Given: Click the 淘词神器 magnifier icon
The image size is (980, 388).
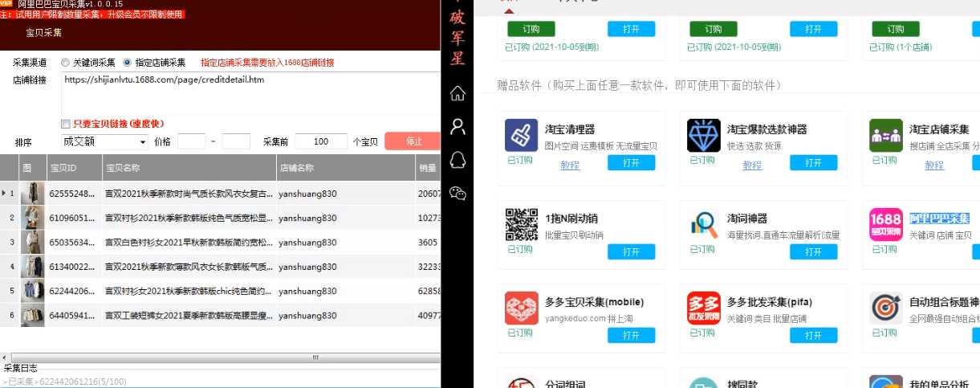Looking at the screenshot, I should tap(704, 224).
